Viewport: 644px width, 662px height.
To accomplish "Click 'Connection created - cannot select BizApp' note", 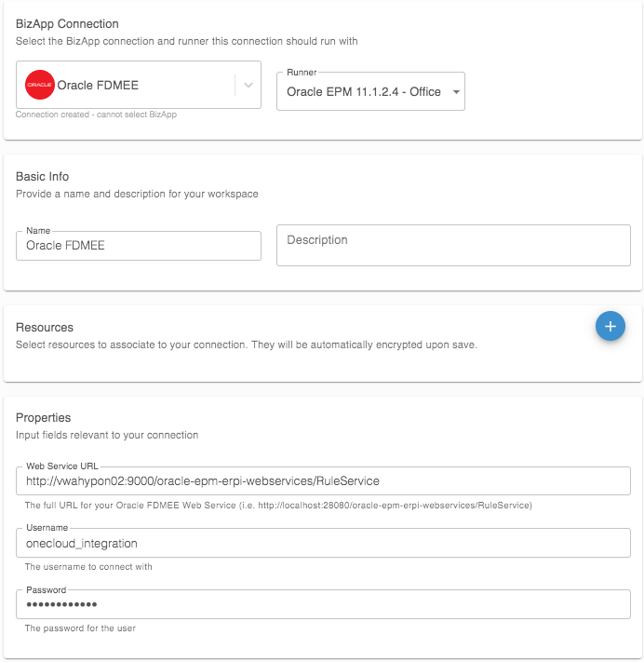I will click(96, 115).
